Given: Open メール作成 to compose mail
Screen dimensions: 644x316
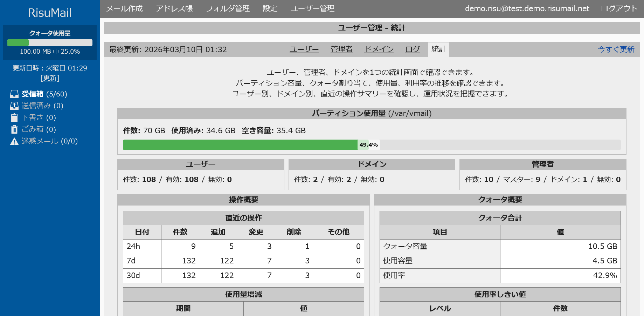Looking at the screenshot, I should 124,9.
